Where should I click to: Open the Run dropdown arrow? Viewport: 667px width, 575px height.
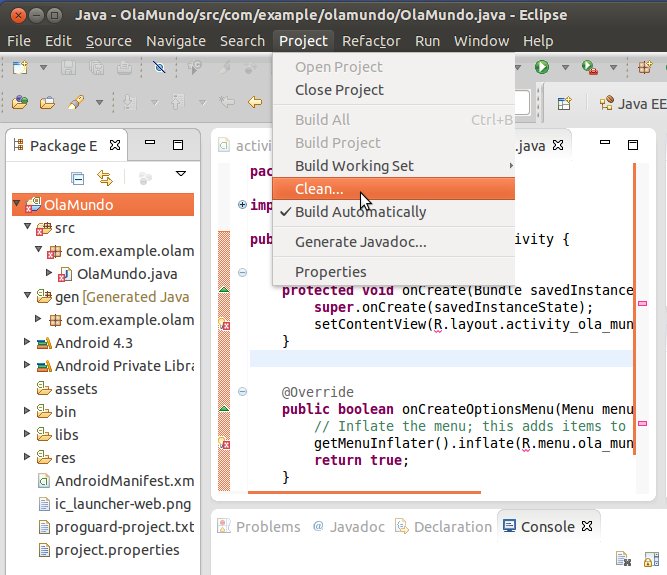point(565,67)
